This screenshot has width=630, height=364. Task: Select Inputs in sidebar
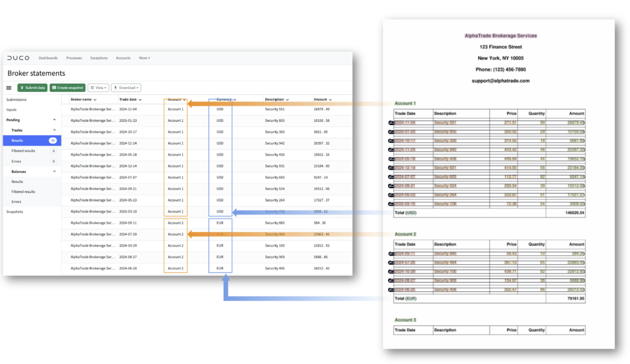pos(11,110)
